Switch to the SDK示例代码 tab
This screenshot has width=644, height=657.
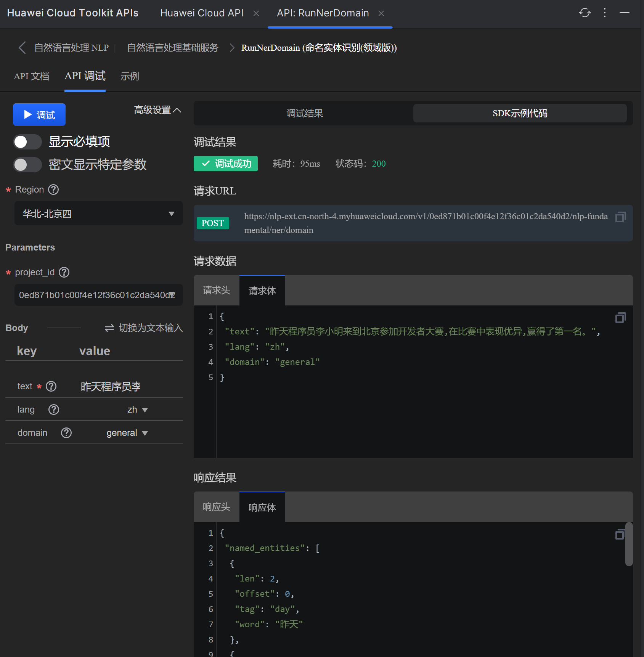(x=520, y=113)
